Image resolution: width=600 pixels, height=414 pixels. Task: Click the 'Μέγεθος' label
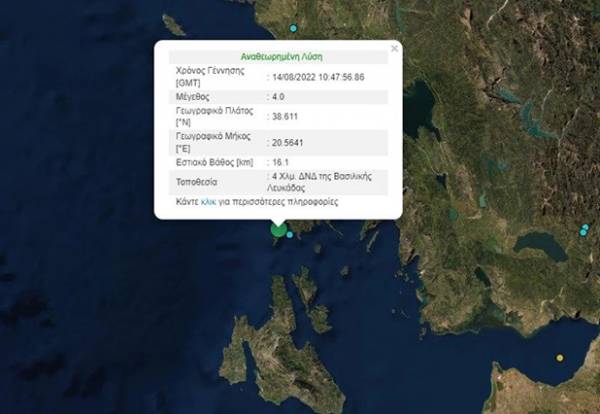pos(192,96)
